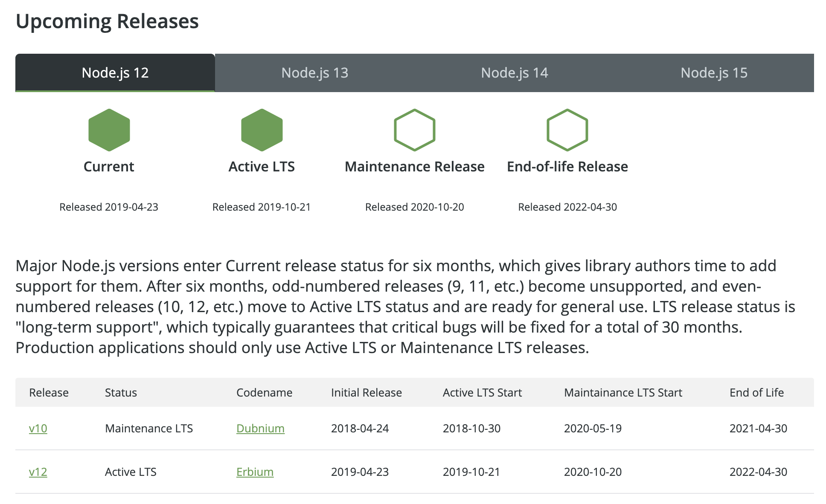
Task: Open the v10 release link
Action: click(x=38, y=428)
